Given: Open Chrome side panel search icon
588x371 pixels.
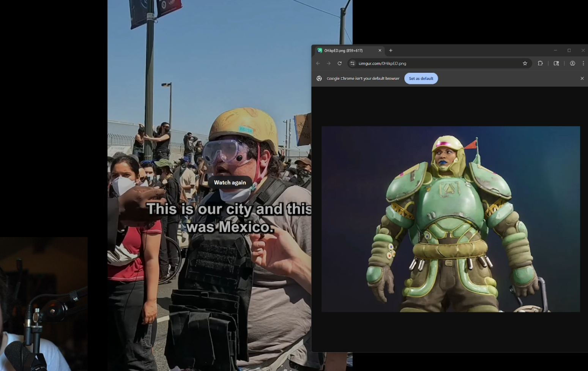Looking at the screenshot, I should (556, 63).
